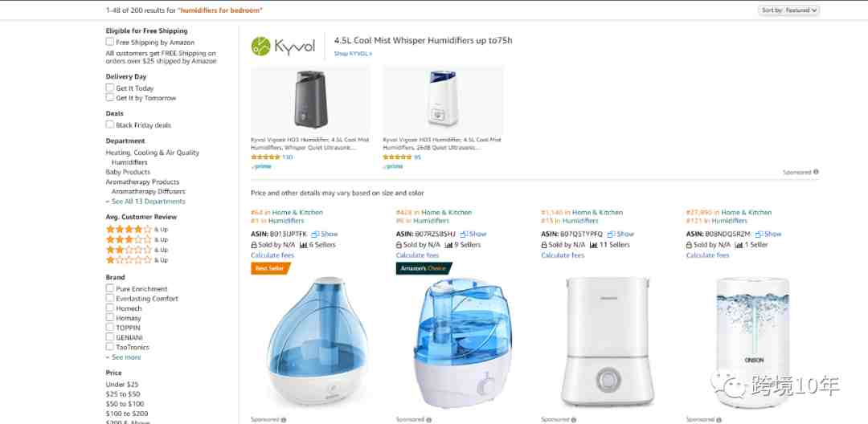The image size is (868, 424).
Task: Click the sellers chart icon next to 6 Sellers
Action: (303, 244)
